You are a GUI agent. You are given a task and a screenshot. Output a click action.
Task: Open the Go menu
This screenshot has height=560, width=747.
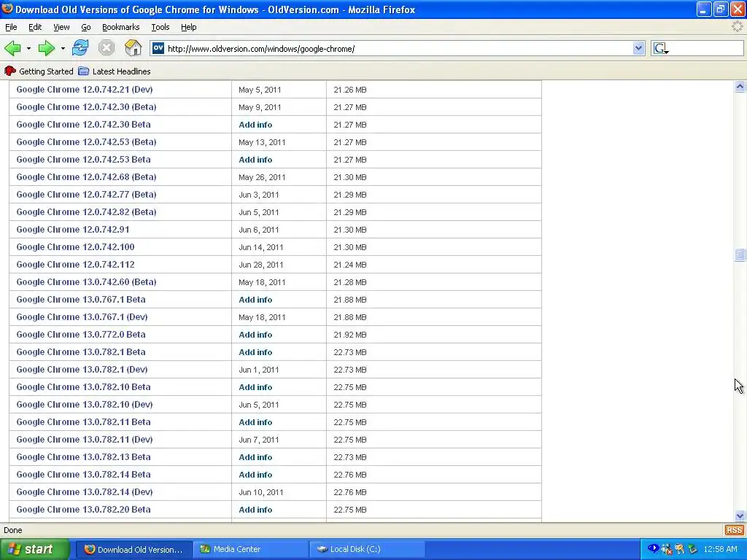[x=86, y=27]
